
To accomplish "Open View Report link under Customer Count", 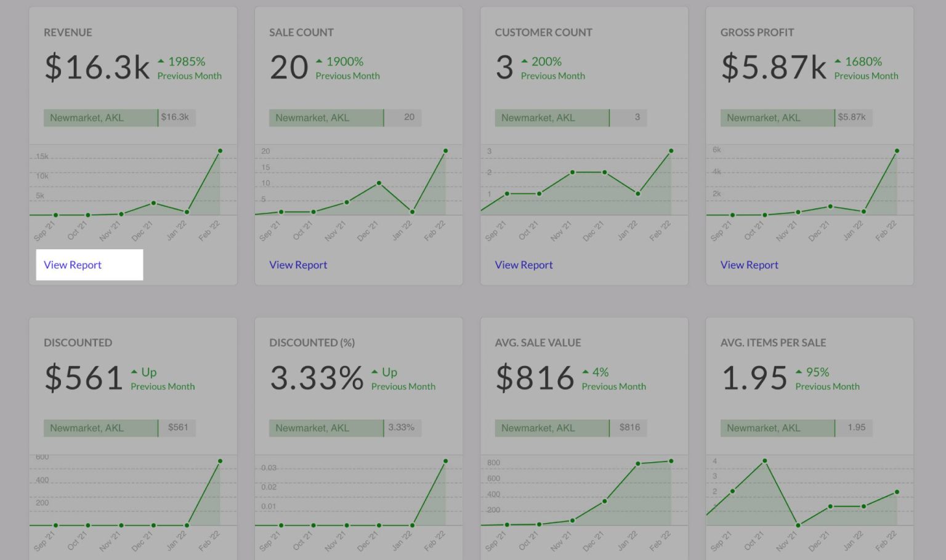I will tap(524, 265).
